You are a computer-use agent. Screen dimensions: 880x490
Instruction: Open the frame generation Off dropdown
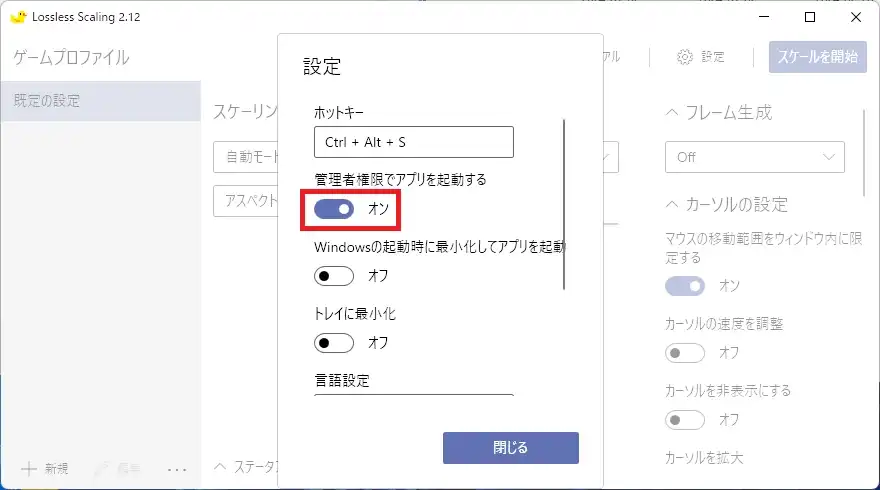(x=754, y=157)
